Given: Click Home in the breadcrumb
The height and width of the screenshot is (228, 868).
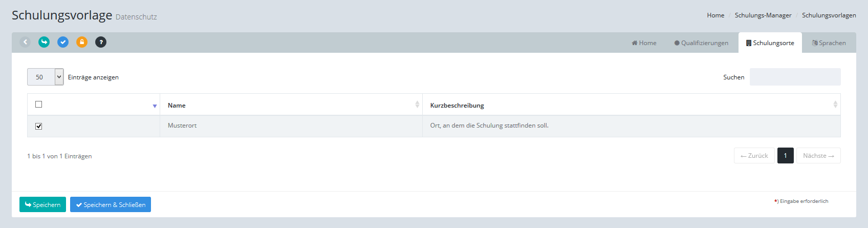Looking at the screenshot, I should pyautogui.click(x=715, y=15).
